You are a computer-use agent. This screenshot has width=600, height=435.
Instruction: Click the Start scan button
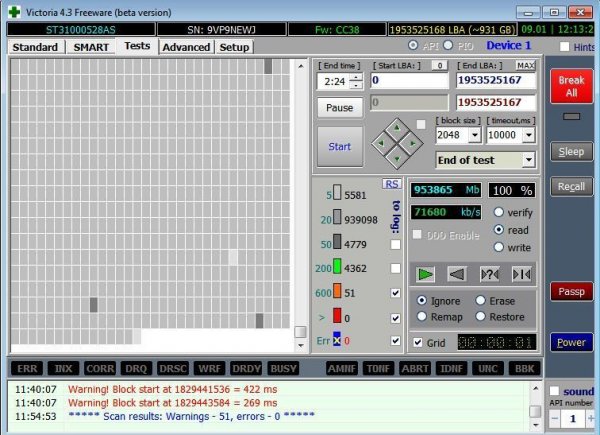pos(340,147)
